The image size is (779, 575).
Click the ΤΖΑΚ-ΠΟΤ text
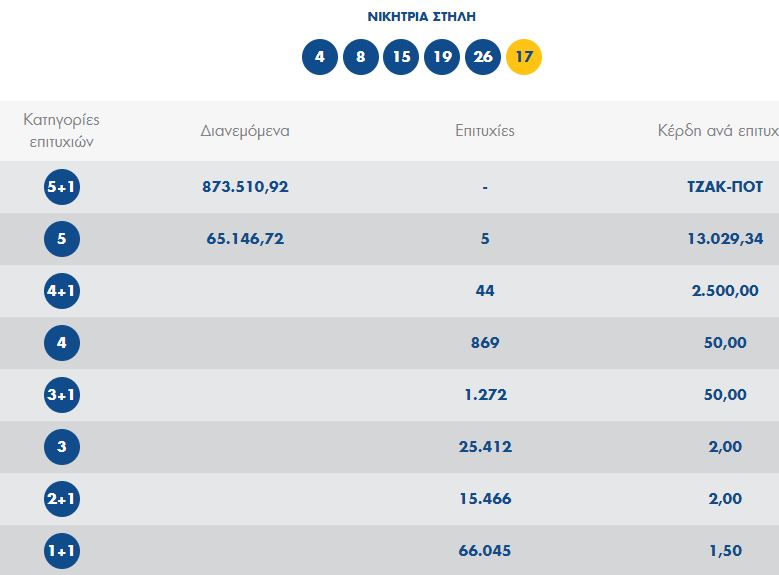pyautogui.click(x=724, y=187)
